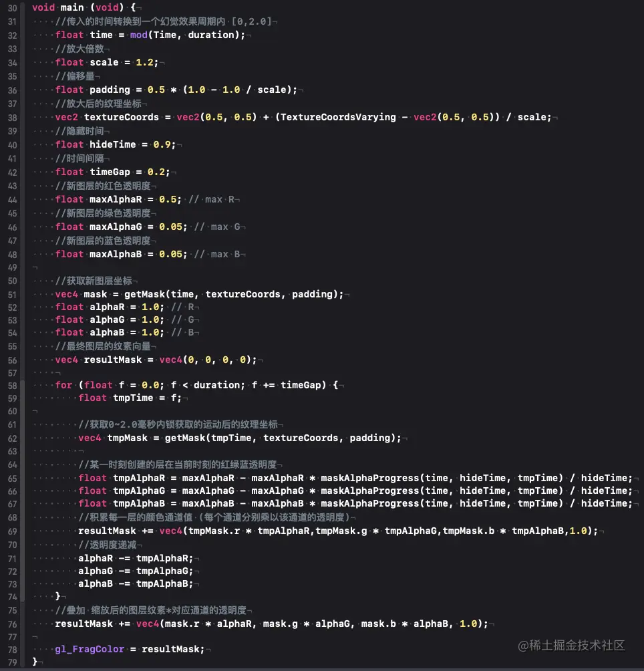Click the "for (float f = 0.0;" loop header
The image size is (644, 671).
(196, 385)
